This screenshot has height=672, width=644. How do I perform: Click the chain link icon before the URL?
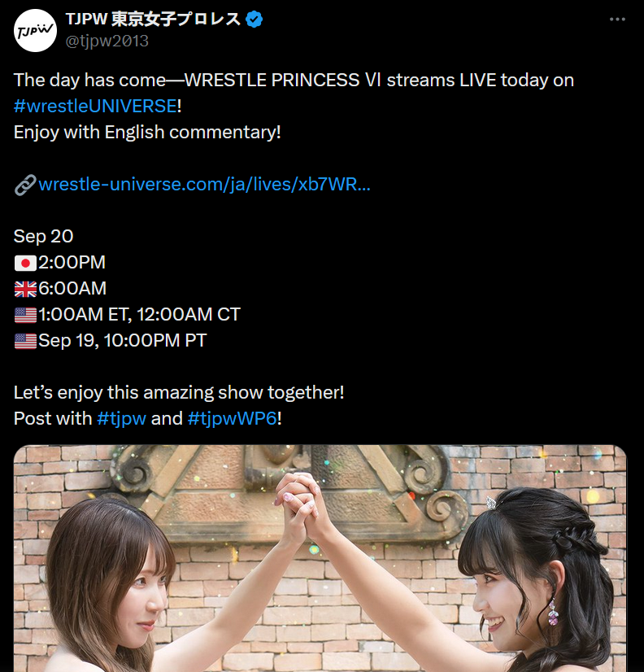25,185
